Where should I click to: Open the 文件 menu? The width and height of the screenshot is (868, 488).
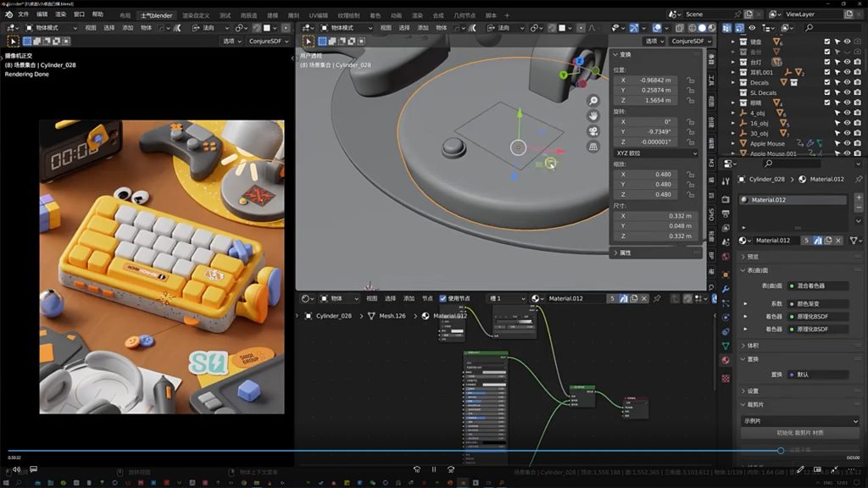[23, 14]
